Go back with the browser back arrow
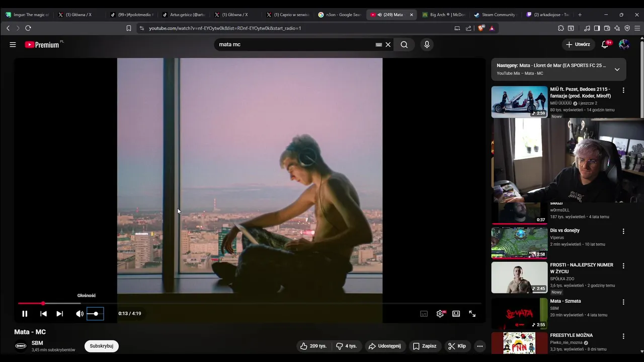644x362 pixels. pyautogui.click(x=8, y=28)
